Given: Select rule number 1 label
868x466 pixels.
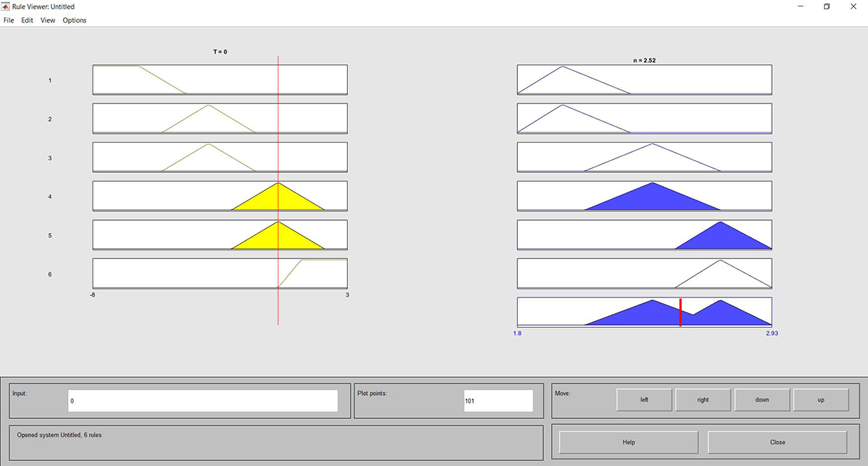Looking at the screenshot, I should coord(50,80).
